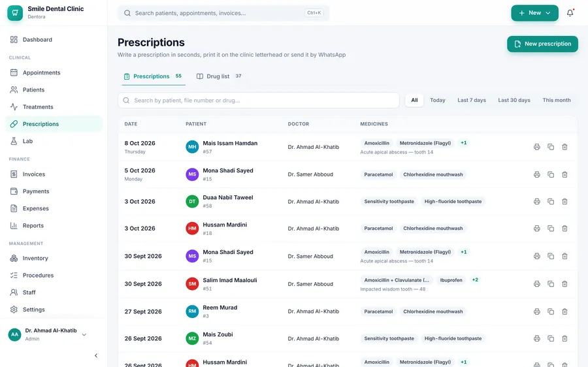588x367 pixels.
Task: Switch to the Drug list tab
Action: pyautogui.click(x=219, y=76)
